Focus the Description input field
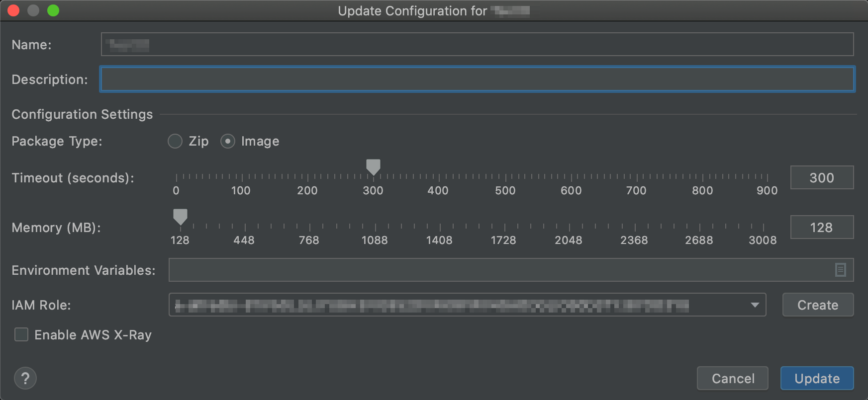 point(477,79)
